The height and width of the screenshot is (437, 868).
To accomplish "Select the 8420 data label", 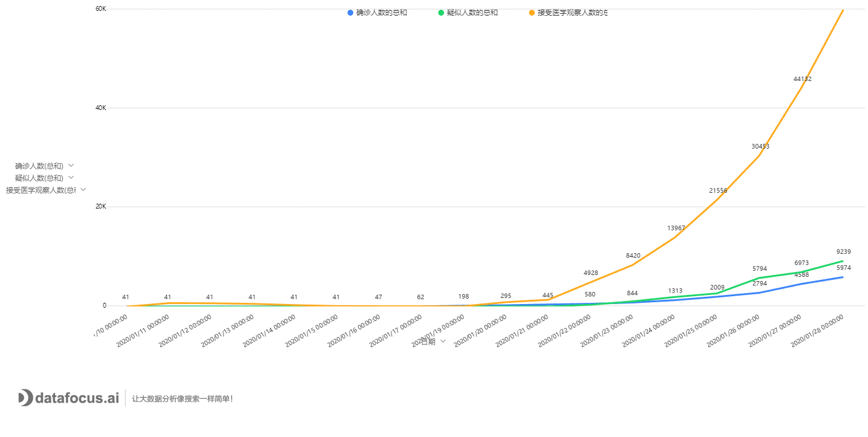I will [x=633, y=256].
